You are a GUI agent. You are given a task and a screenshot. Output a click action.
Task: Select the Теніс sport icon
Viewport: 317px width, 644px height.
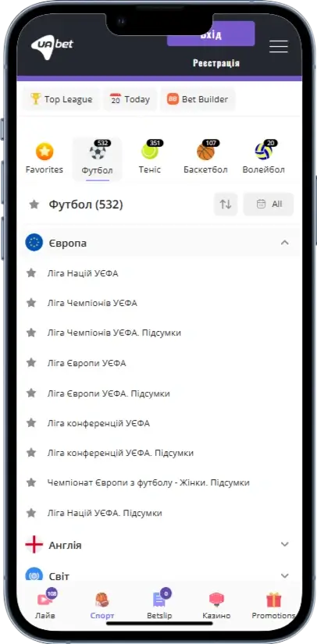[x=149, y=151]
